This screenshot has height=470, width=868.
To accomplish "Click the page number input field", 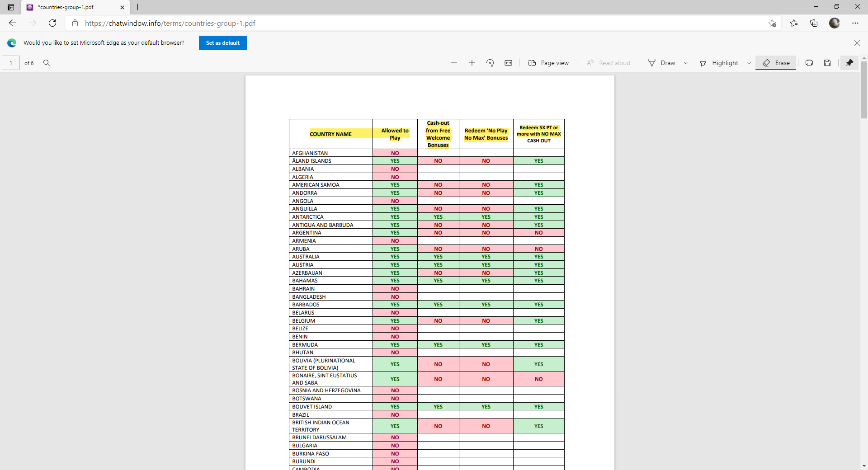I will click(x=11, y=63).
